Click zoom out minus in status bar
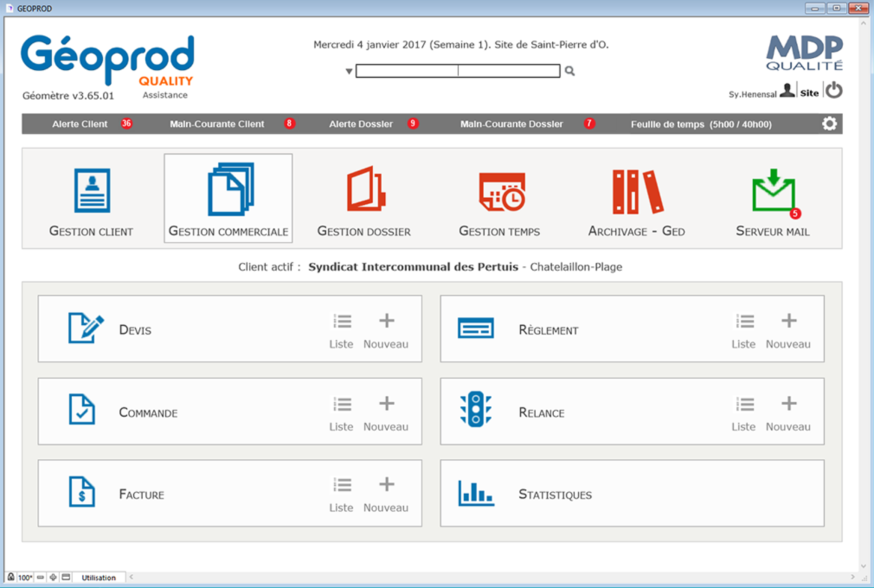This screenshot has height=588, width=874. [x=40, y=577]
